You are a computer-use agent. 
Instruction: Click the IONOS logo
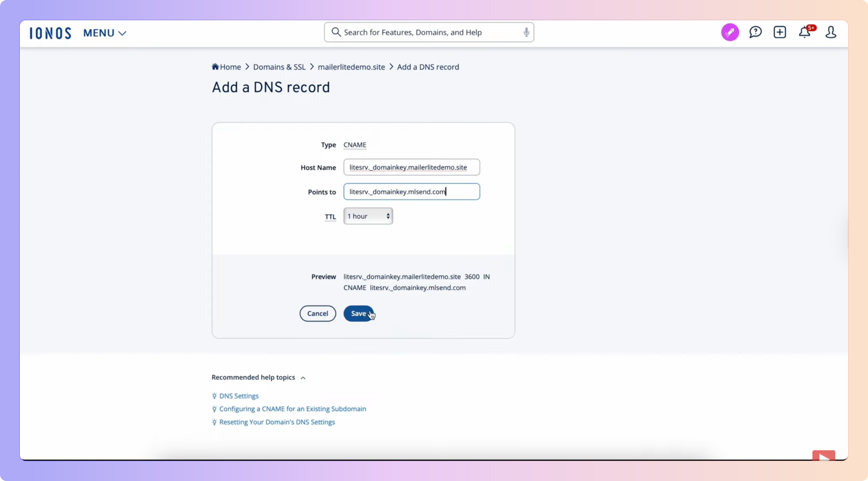tap(50, 33)
